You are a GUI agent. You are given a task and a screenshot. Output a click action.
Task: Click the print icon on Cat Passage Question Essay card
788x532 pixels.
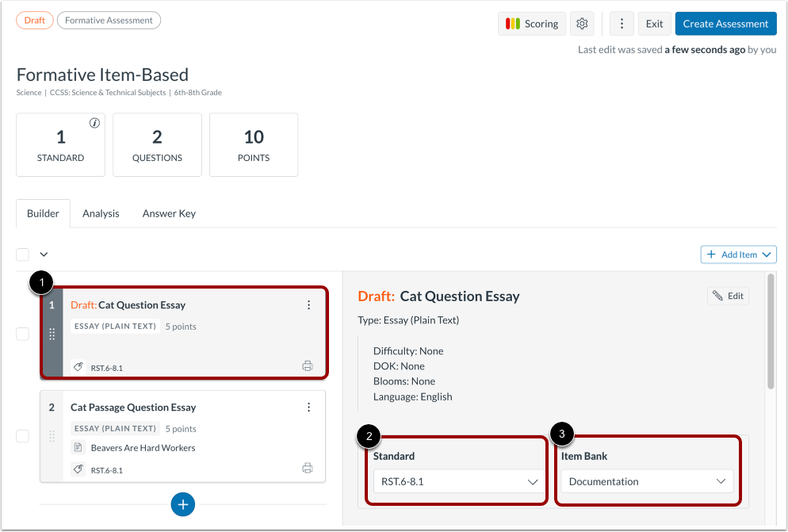click(x=308, y=468)
